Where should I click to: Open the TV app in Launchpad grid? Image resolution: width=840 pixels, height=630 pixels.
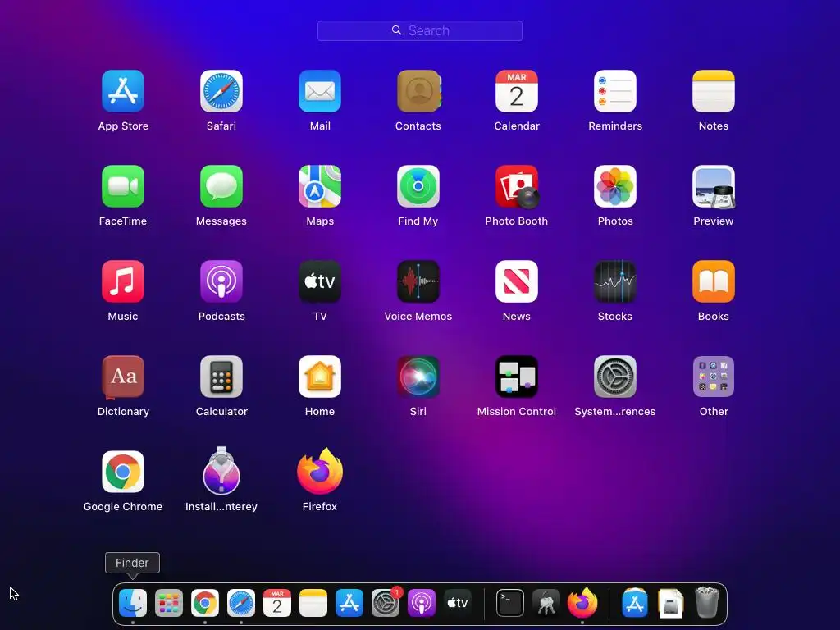[320, 281]
